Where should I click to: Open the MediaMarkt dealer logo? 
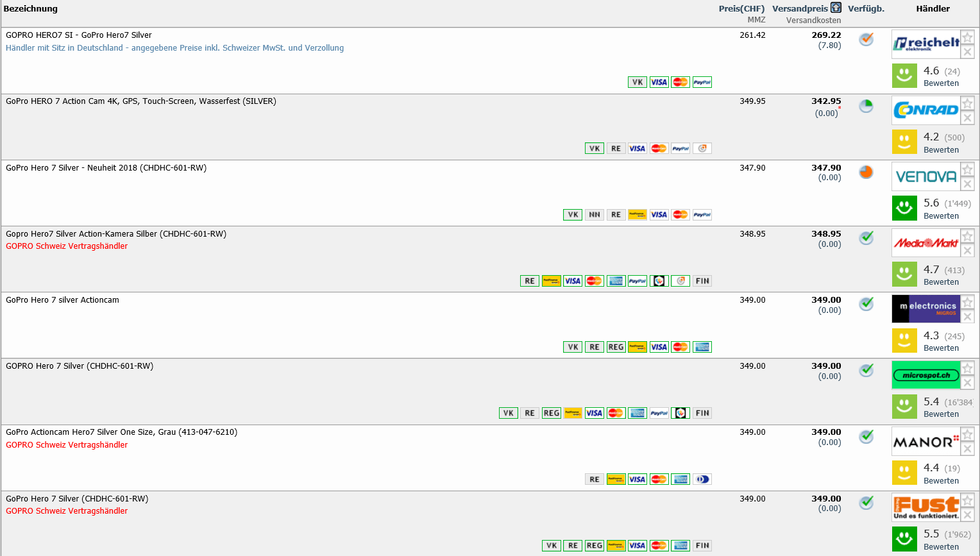click(926, 243)
